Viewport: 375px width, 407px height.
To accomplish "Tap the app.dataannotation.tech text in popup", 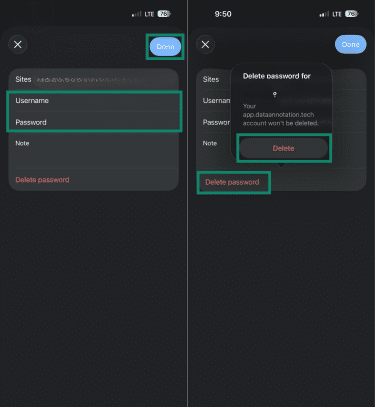I will click(x=278, y=115).
